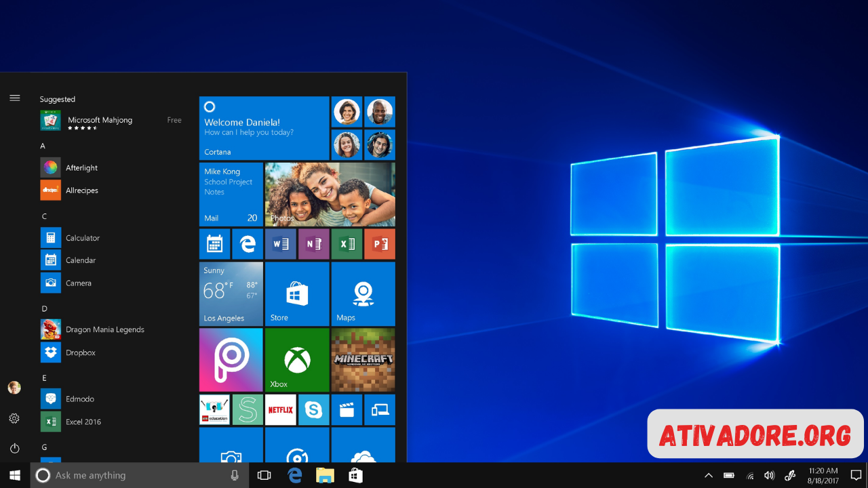This screenshot has width=868, height=488.
Task: Open the Excel tile
Action: (347, 244)
